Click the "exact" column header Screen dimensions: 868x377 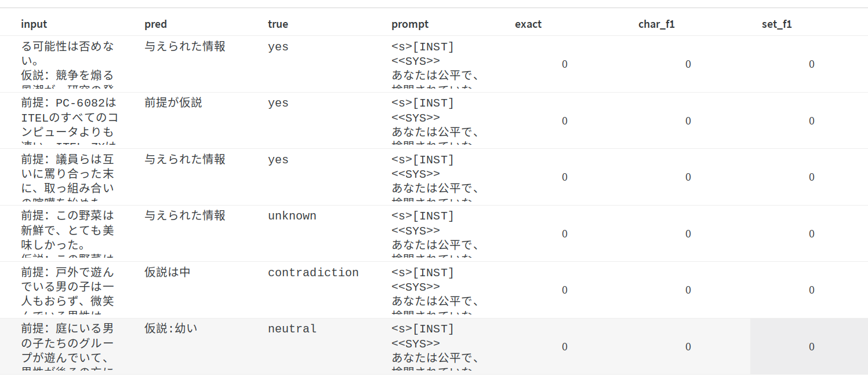point(528,24)
